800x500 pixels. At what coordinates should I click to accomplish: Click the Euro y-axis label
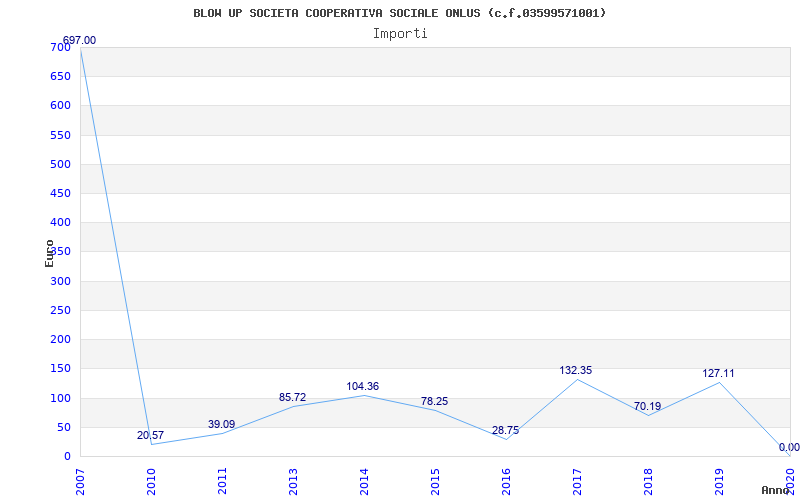coord(49,252)
